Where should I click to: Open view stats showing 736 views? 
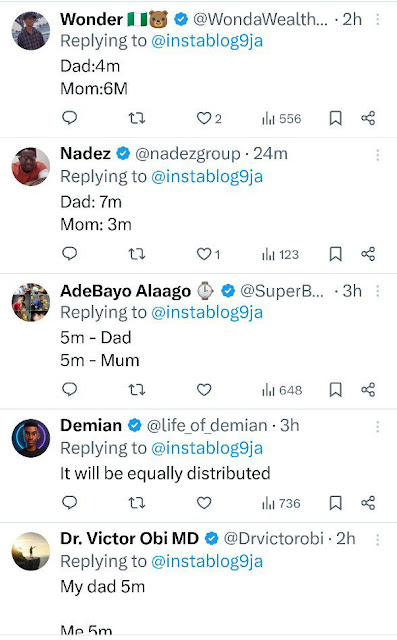pos(282,503)
